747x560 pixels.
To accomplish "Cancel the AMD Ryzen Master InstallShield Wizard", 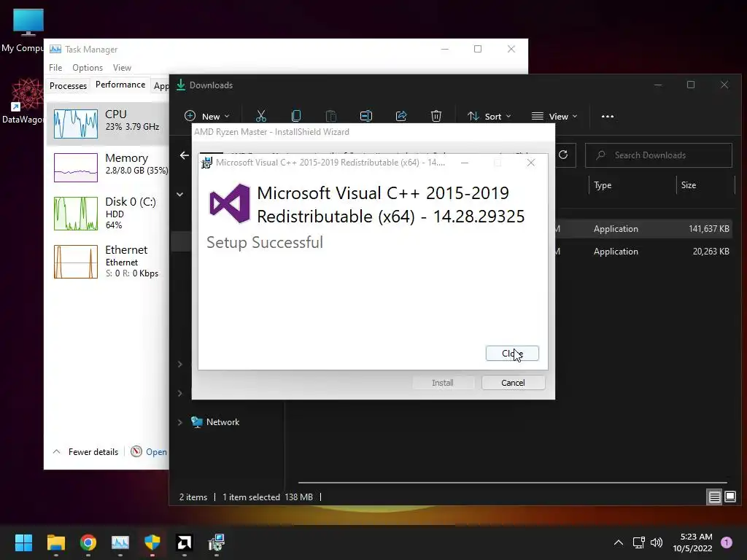I will (513, 382).
